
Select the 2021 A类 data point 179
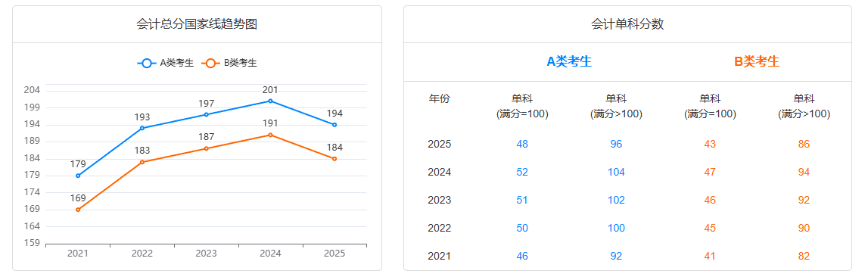pos(78,176)
